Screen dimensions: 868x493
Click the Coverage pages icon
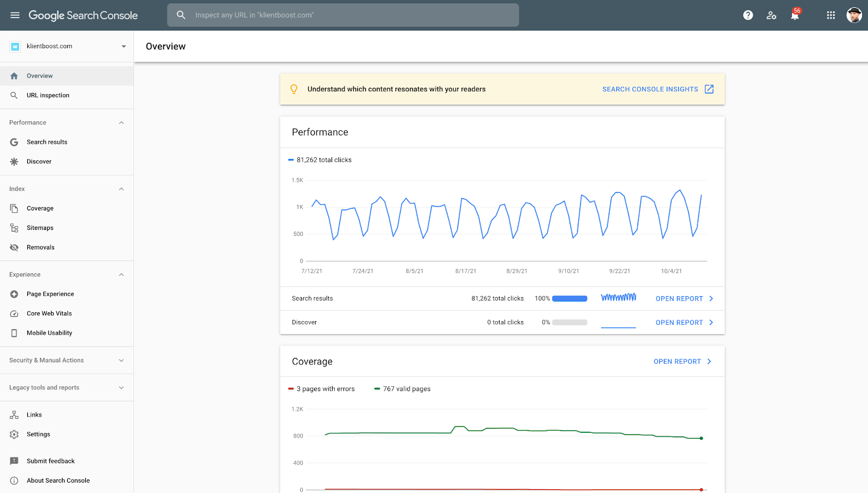pyautogui.click(x=14, y=208)
